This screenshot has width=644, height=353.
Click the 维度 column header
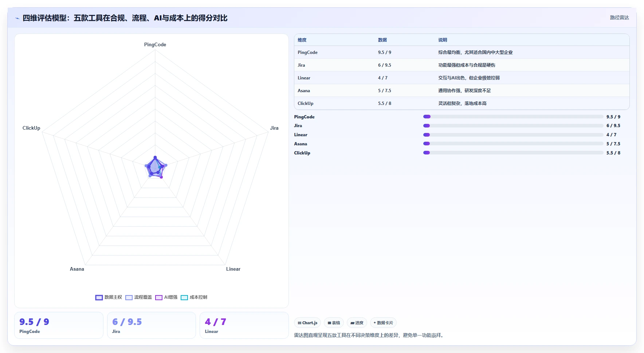[302, 40]
